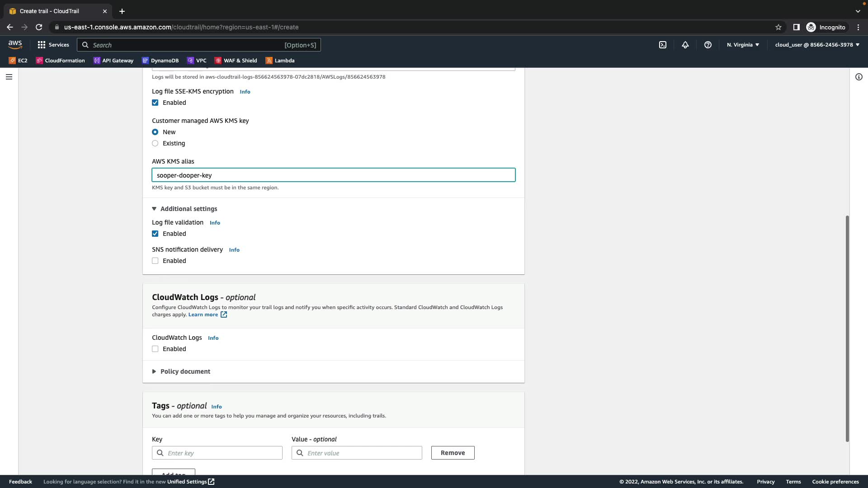This screenshot has height=488, width=868.
Task: Click the Remove tag button
Action: coord(453,453)
